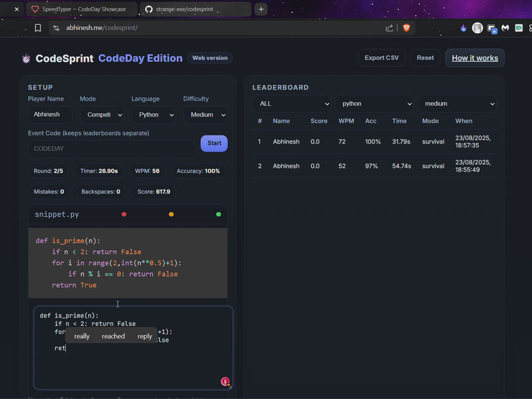Click the Accuracy 100% indicator

click(198, 171)
